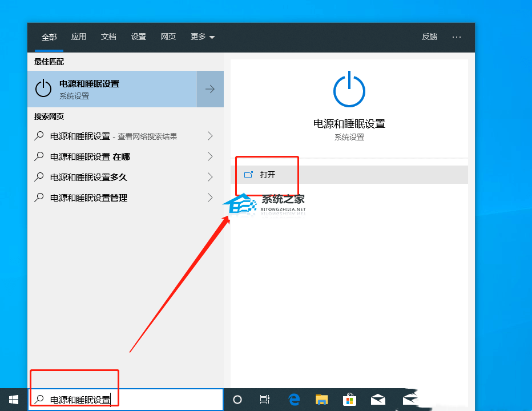The image size is (532, 411).
Task: Switch to the 网页 tab
Action: (168, 37)
